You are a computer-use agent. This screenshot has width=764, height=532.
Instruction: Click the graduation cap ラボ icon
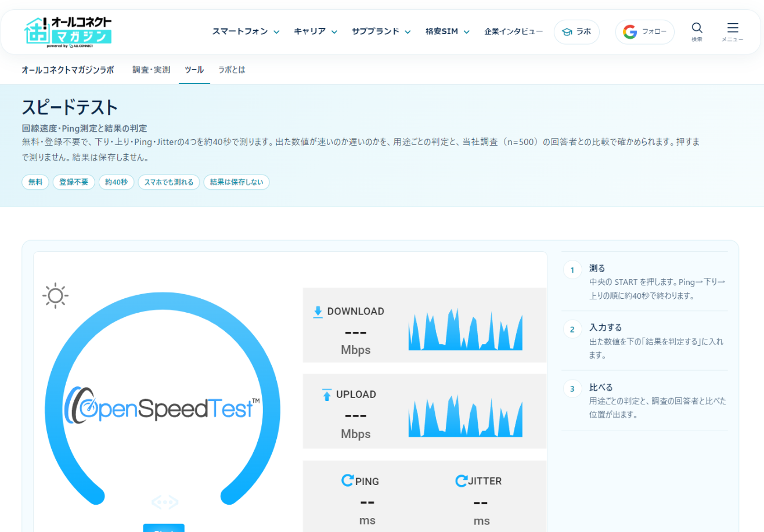[567, 32]
